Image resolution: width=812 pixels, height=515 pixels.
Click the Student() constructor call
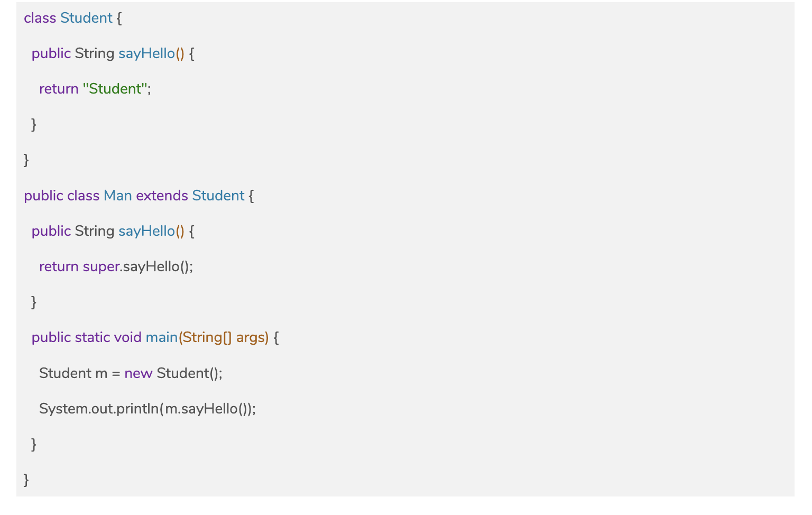189,373
